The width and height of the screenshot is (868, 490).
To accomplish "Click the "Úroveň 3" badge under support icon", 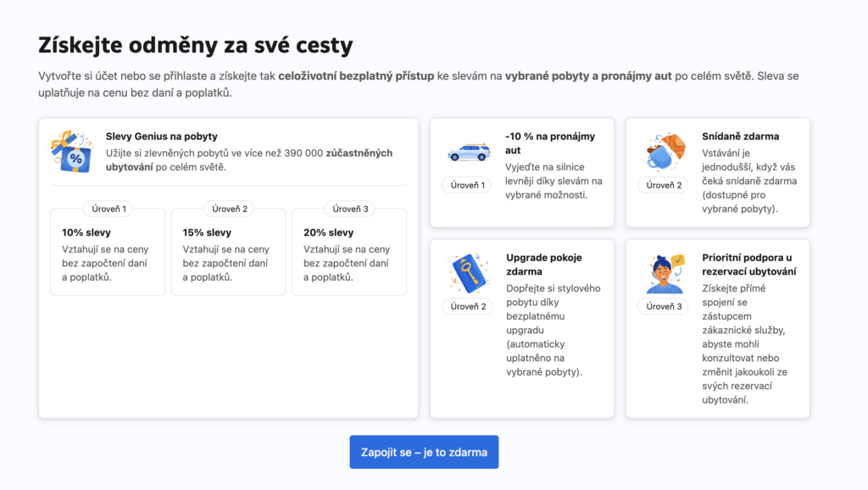I will coord(664,306).
